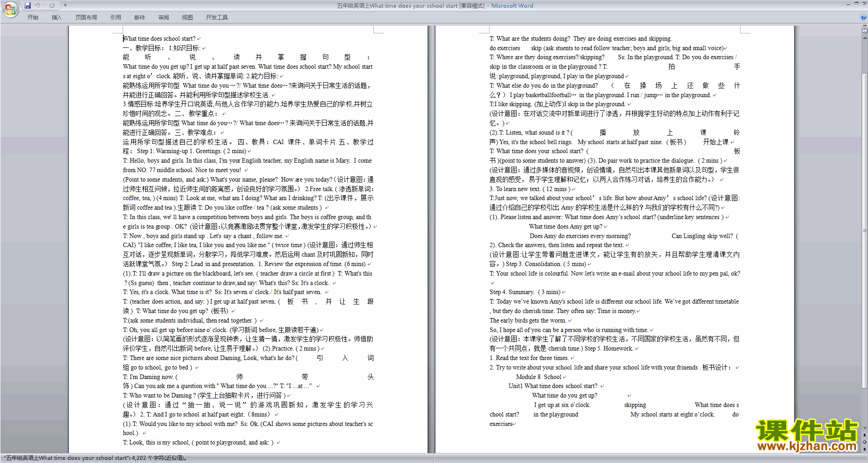Switch to the 引用 tab
The width and height of the screenshot is (868, 463).
[x=116, y=18]
